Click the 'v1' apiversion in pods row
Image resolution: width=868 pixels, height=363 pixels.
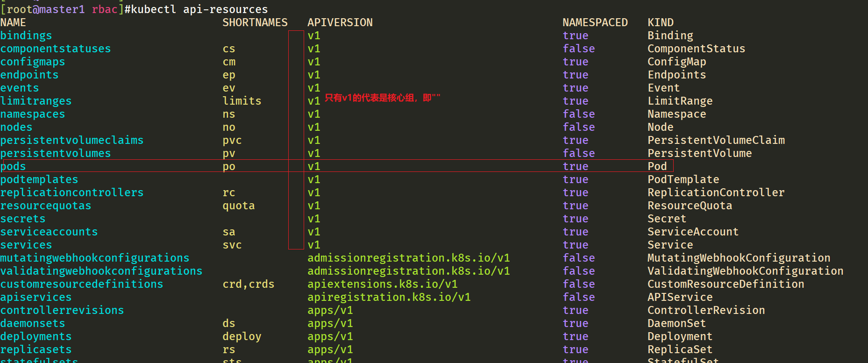(x=314, y=166)
